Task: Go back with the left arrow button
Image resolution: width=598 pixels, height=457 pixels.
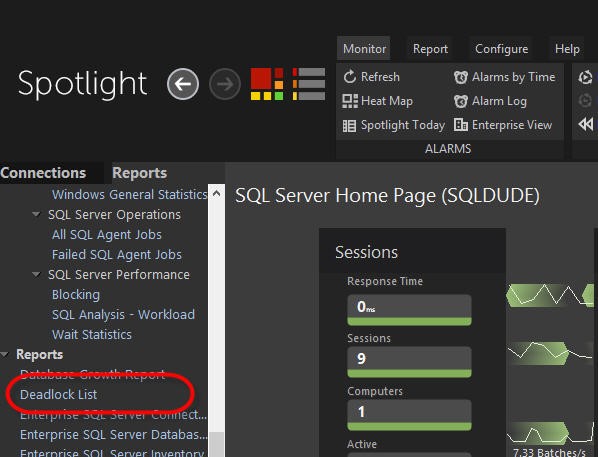Action: (183, 84)
